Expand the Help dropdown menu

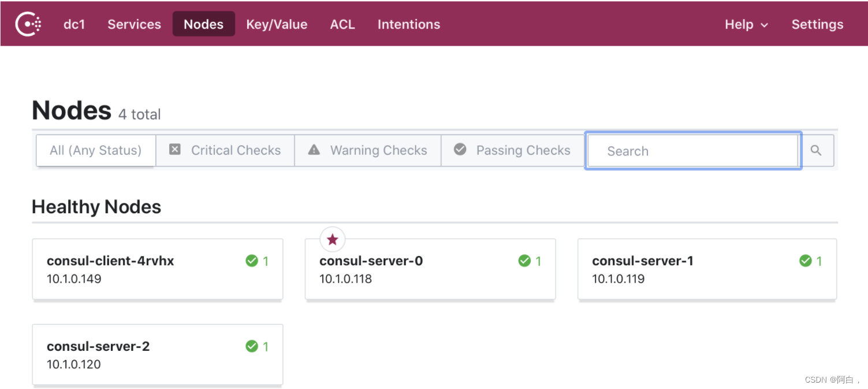(x=746, y=24)
